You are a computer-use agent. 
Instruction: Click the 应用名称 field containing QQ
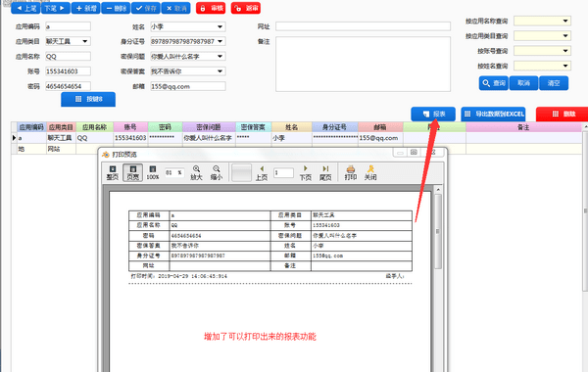pos(68,57)
